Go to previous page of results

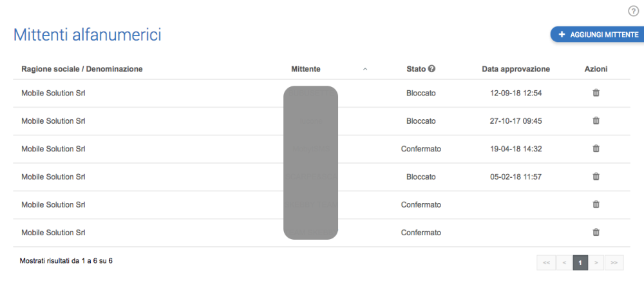tap(563, 263)
